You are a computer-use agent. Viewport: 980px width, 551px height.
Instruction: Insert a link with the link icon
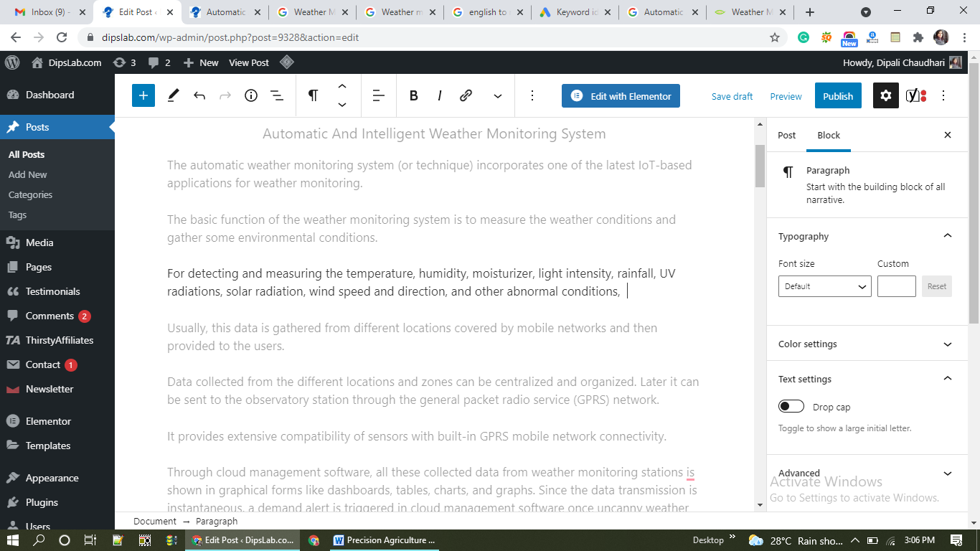click(x=466, y=95)
